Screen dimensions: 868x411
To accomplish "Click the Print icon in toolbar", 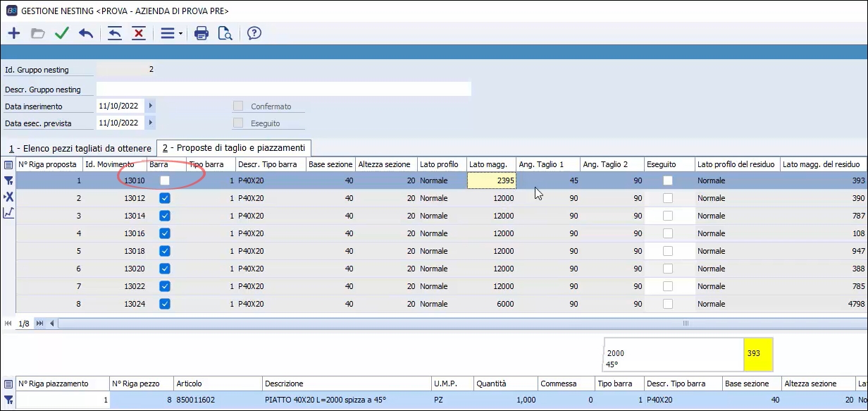I will pos(201,33).
